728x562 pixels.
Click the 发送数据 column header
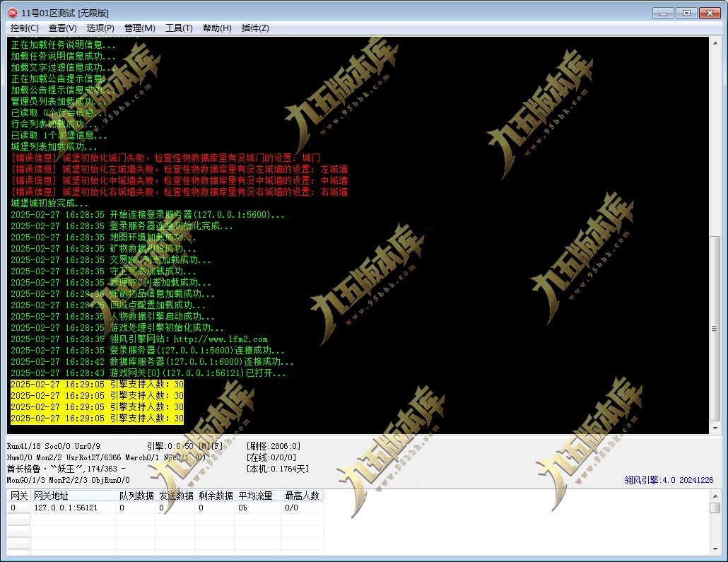pyautogui.click(x=175, y=496)
